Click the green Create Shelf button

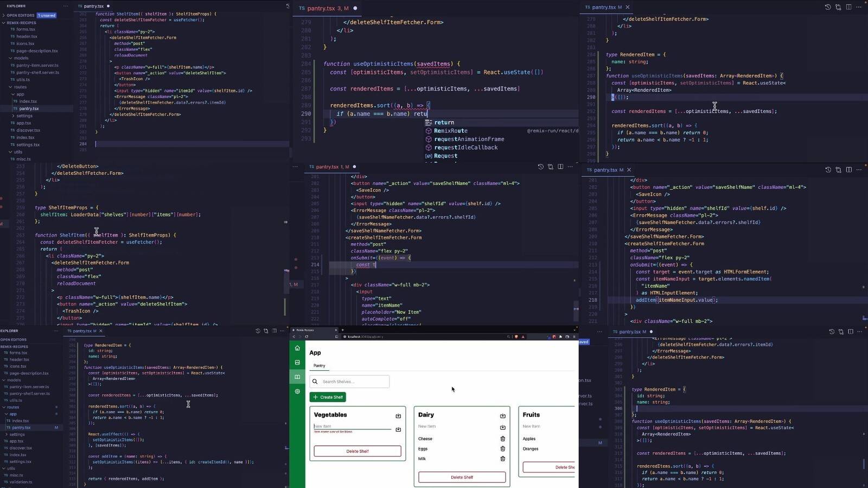coord(328,397)
